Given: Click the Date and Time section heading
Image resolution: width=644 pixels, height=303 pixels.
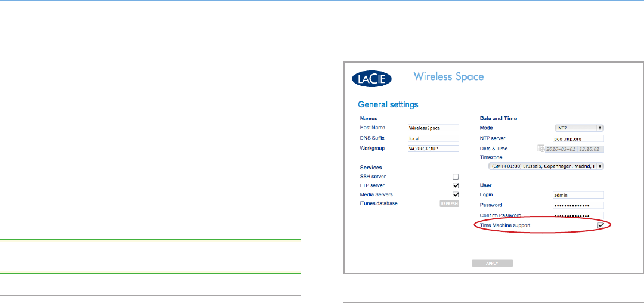Looking at the screenshot, I should (x=498, y=118).
